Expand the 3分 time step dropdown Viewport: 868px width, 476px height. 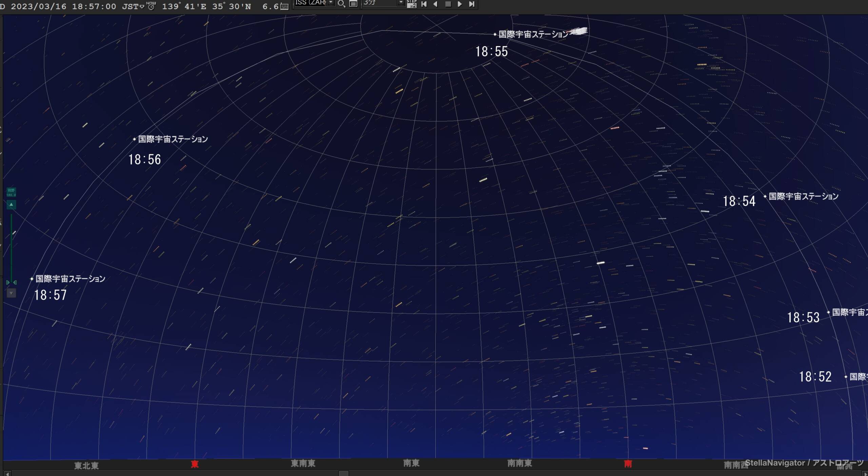pyautogui.click(x=401, y=3)
